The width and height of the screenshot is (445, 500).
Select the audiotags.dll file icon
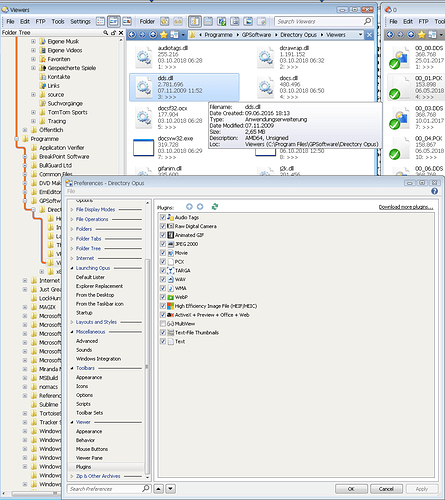(143, 57)
